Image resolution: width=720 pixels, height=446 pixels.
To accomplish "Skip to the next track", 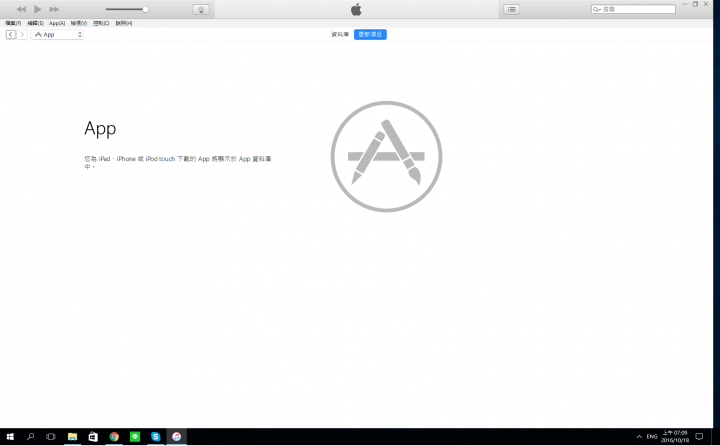I will 54,9.
